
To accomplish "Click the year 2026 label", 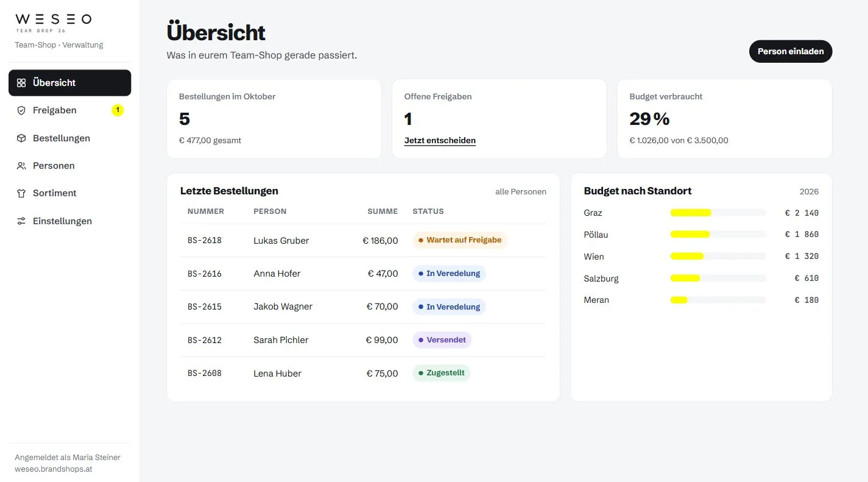I will 809,191.
